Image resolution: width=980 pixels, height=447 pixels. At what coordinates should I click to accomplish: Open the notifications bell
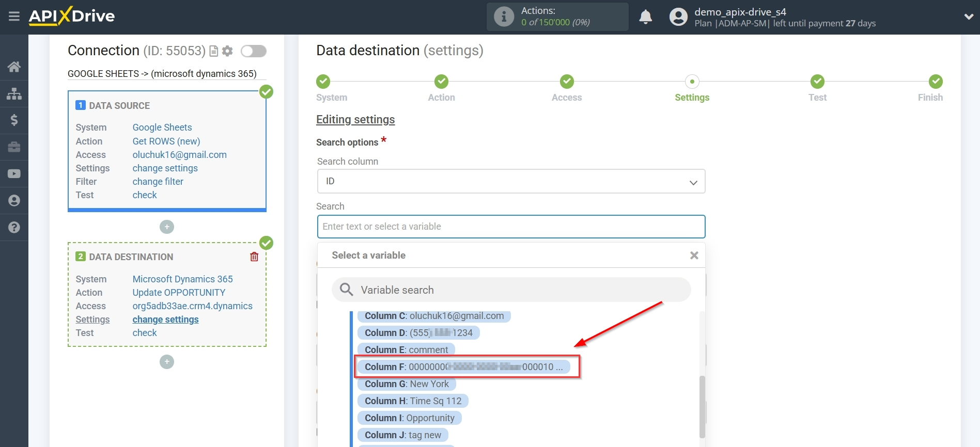pos(645,17)
